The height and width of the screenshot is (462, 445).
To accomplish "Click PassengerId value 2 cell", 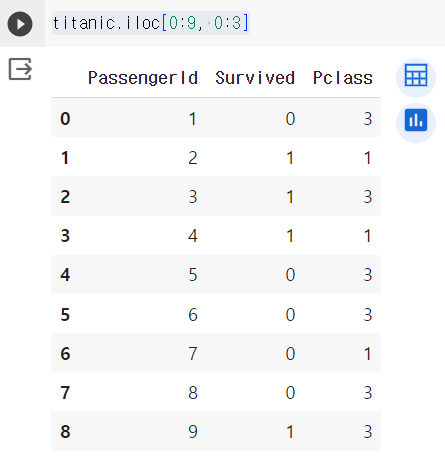I will 193,158.
